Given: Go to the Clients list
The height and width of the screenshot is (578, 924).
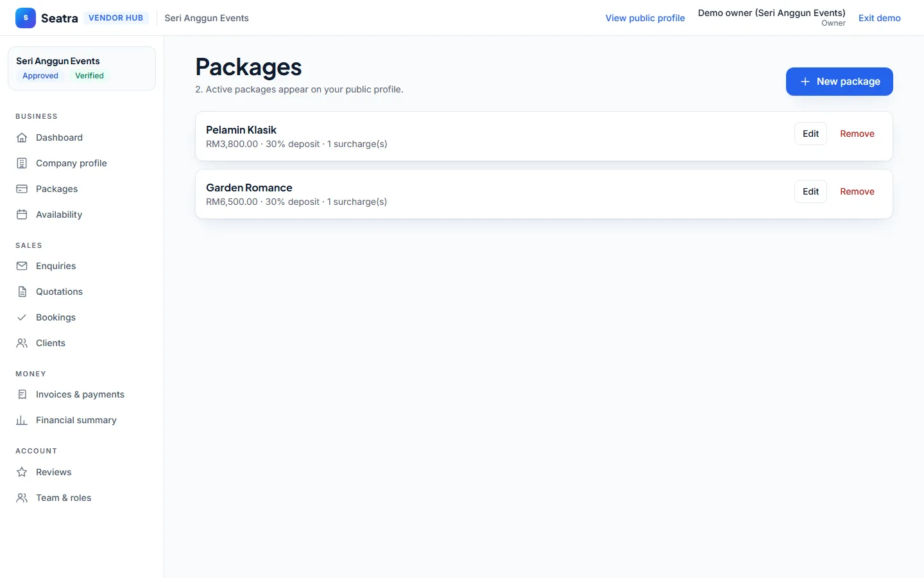Looking at the screenshot, I should point(81,343).
